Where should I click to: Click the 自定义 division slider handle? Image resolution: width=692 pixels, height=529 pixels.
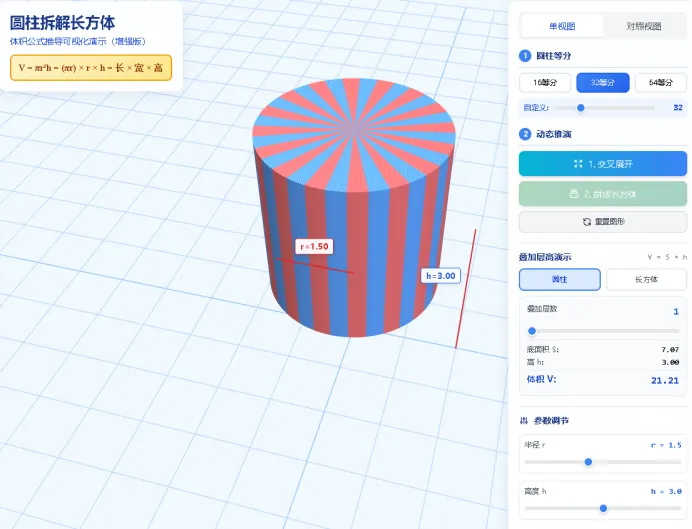coord(581,108)
